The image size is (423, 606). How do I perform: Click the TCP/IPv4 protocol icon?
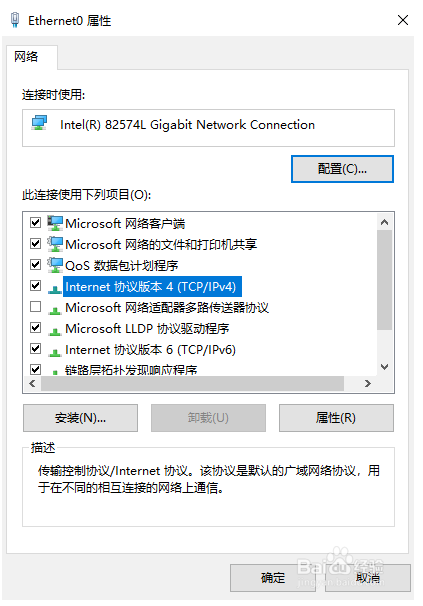(55, 289)
